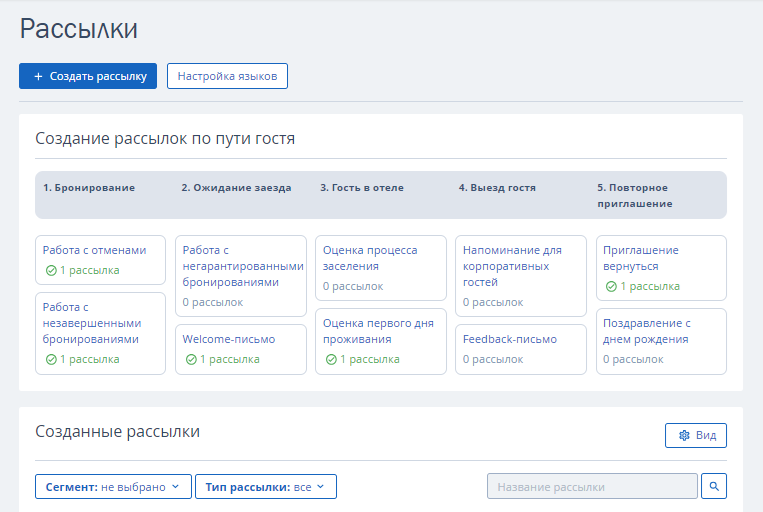Click the plus icon on Создать рассылку
Viewport: 763px width, 512px height.
(38, 76)
